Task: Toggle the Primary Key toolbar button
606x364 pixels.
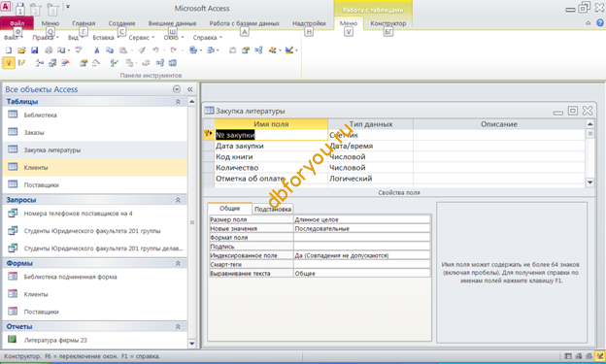Action: click(x=9, y=63)
